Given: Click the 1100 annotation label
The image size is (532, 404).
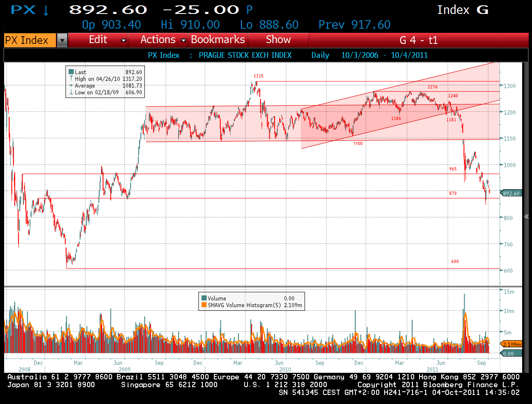Looking at the screenshot, I should point(358,143).
